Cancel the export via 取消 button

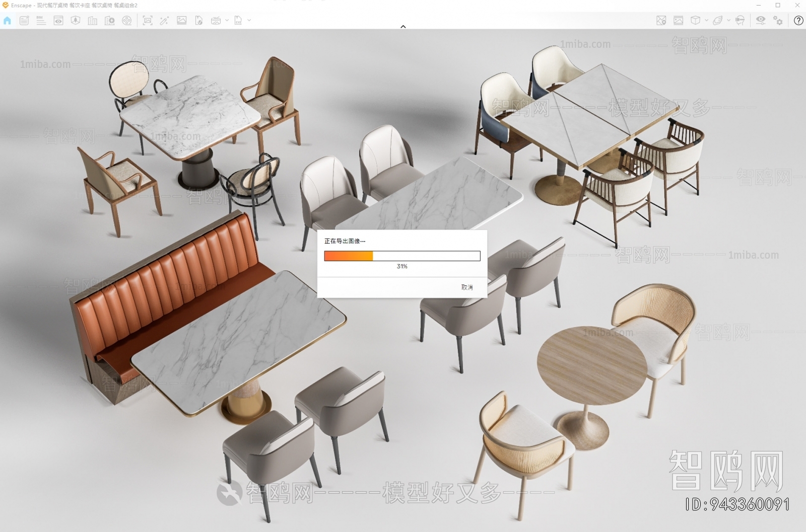pyautogui.click(x=466, y=287)
